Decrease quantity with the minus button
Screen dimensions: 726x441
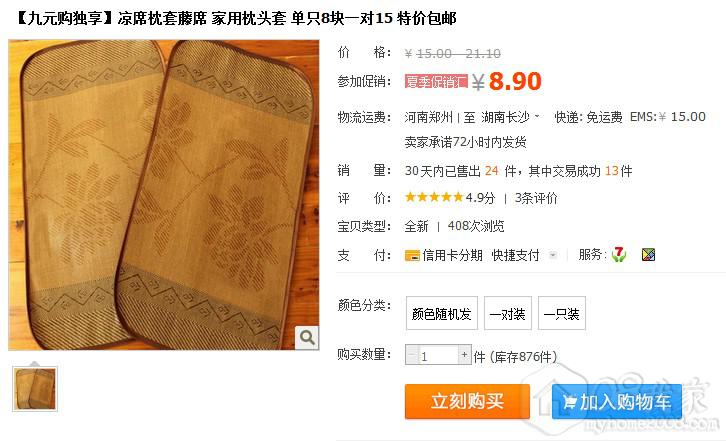[x=412, y=355]
